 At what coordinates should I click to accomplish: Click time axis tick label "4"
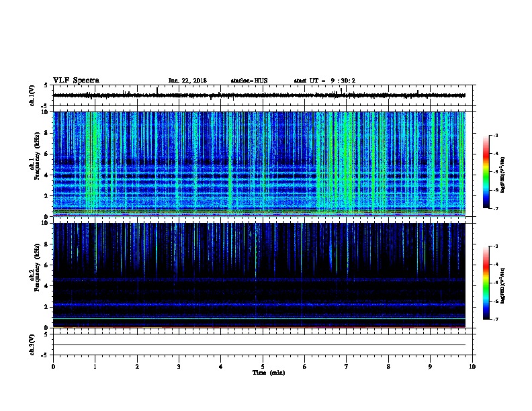click(221, 366)
